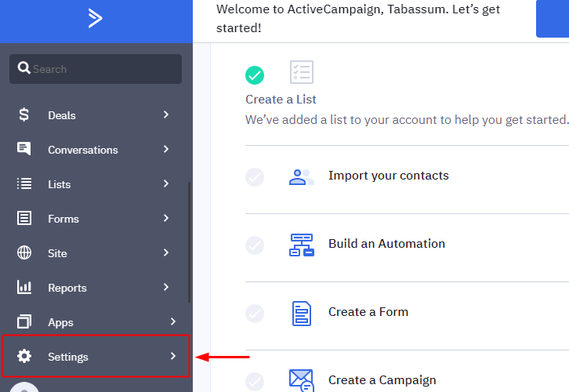Image resolution: width=569 pixels, height=392 pixels.
Task: Click the Welcome to ActiveCampaign heading
Action: click(x=358, y=18)
